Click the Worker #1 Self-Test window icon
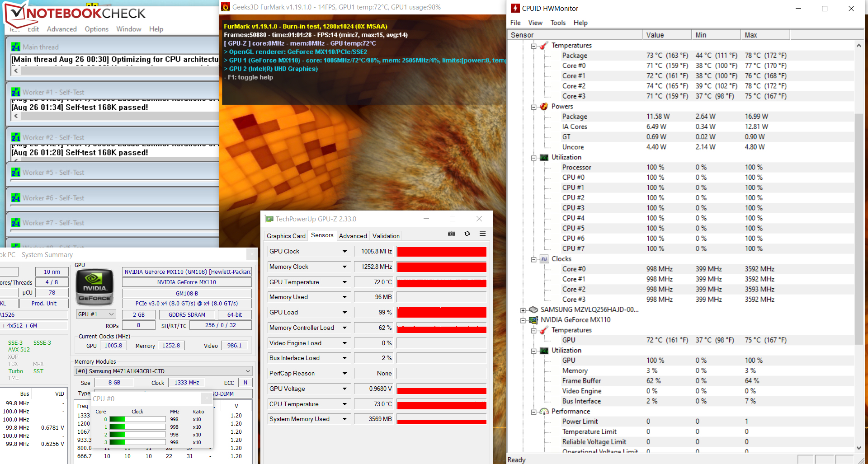This screenshot has width=868, height=464. coord(16,92)
